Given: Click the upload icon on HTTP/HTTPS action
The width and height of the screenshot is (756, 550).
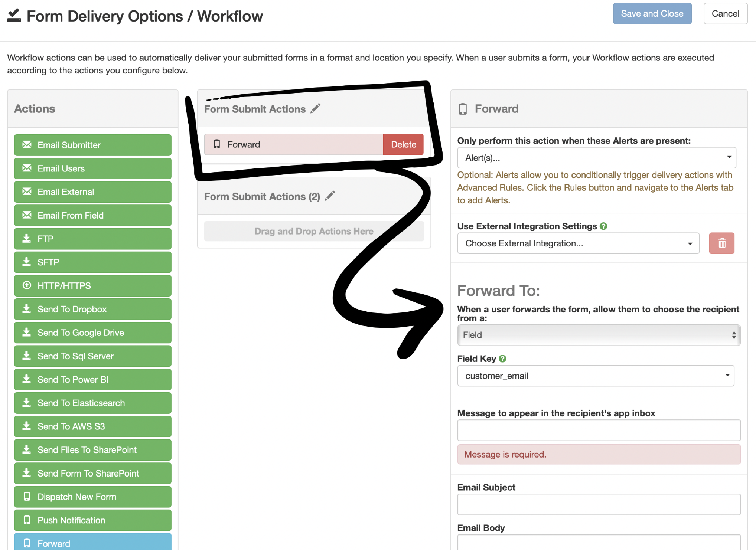Looking at the screenshot, I should 27,285.
